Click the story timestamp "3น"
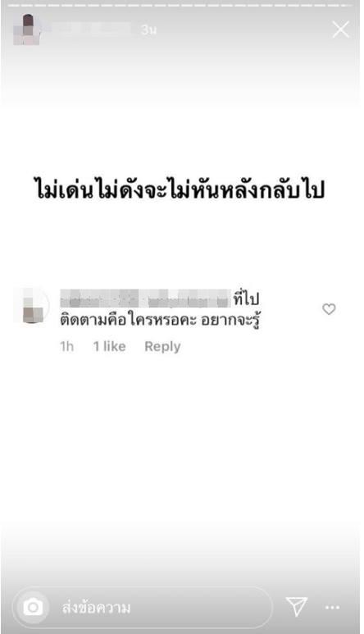364x634 pixels. point(148,30)
